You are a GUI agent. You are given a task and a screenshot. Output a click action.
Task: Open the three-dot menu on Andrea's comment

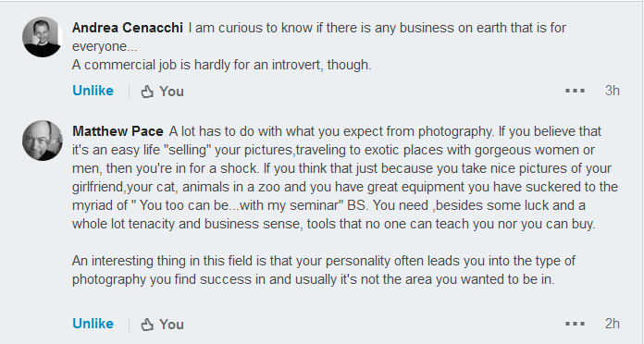575,91
